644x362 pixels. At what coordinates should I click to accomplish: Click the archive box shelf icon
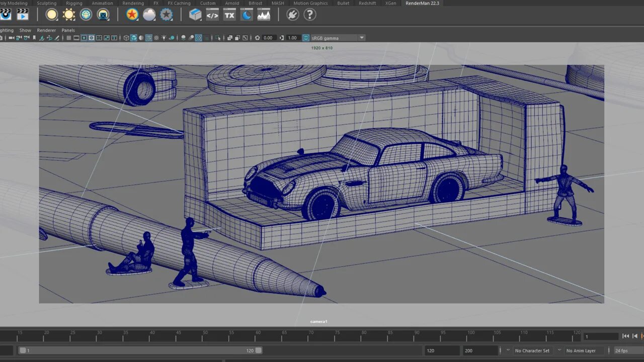point(195,15)
